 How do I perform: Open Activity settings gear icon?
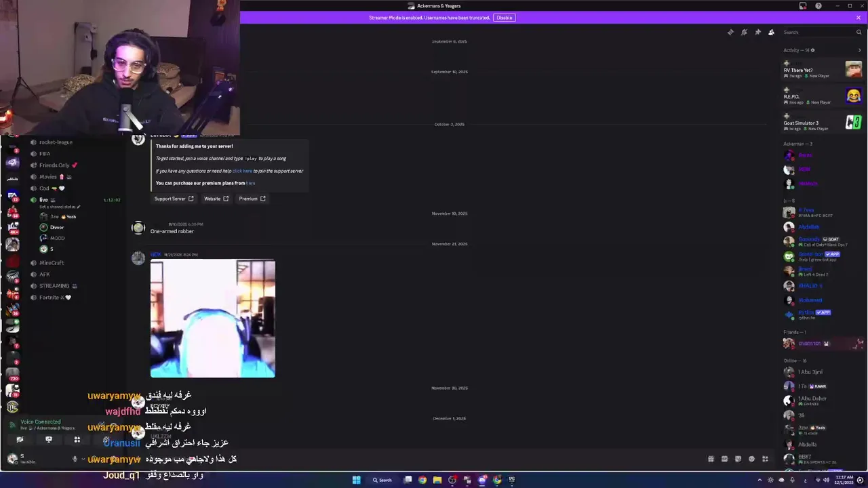(x=812, y=50)
